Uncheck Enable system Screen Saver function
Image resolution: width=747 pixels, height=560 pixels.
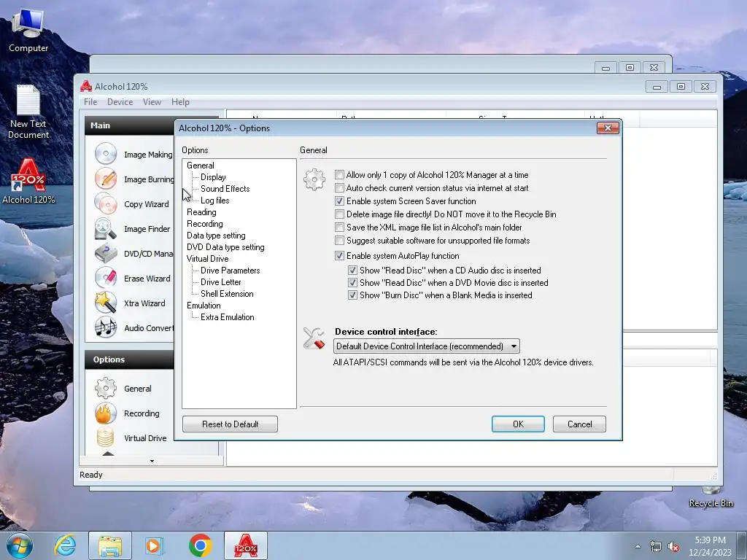click(339, 201)
